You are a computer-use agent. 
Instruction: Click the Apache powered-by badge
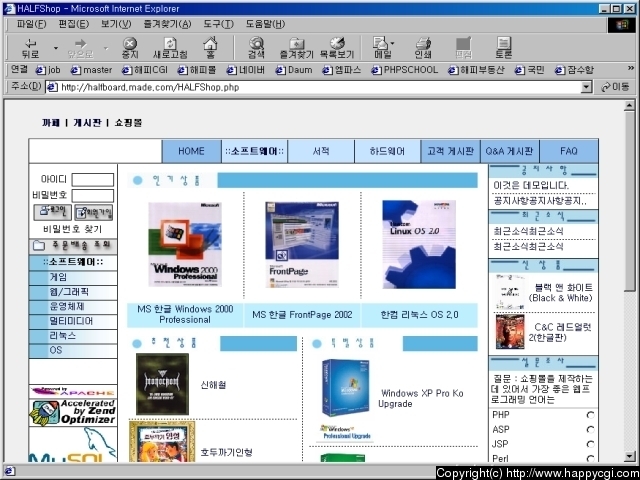coord(73,391)
